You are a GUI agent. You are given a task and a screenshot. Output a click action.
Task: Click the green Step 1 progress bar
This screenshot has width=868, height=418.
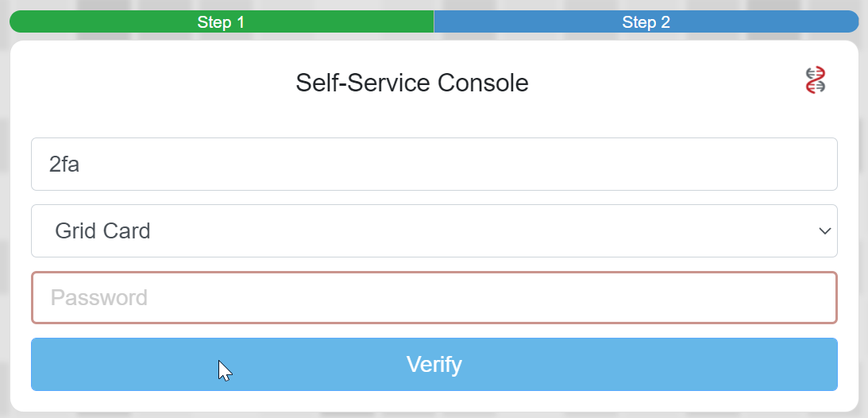119,22
